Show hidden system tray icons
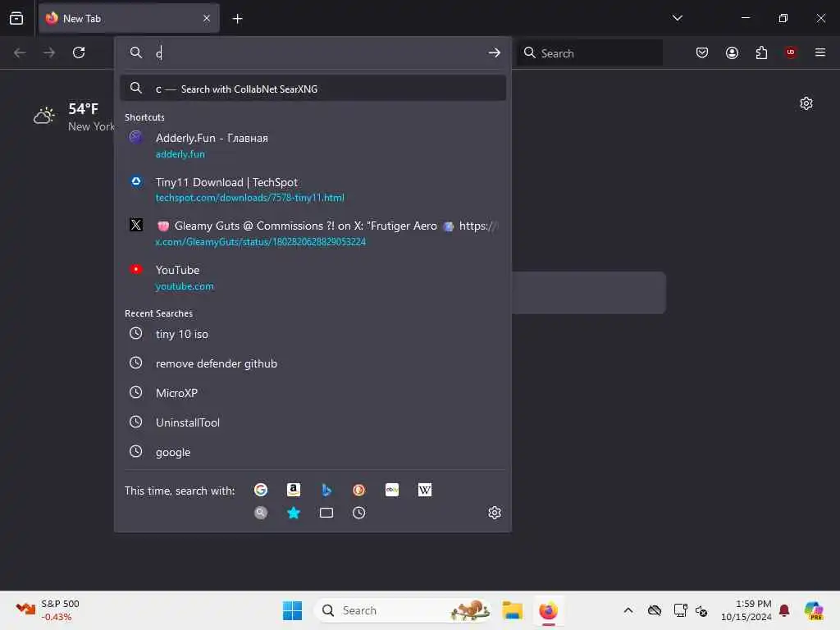The height and width of the screenshot is (630, 840). coord(628,610)
